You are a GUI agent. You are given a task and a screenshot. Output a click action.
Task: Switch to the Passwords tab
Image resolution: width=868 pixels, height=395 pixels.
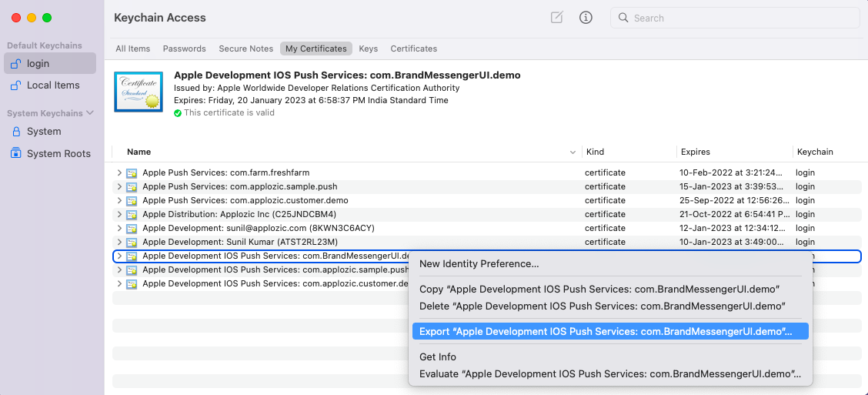(x=184, y=49)
